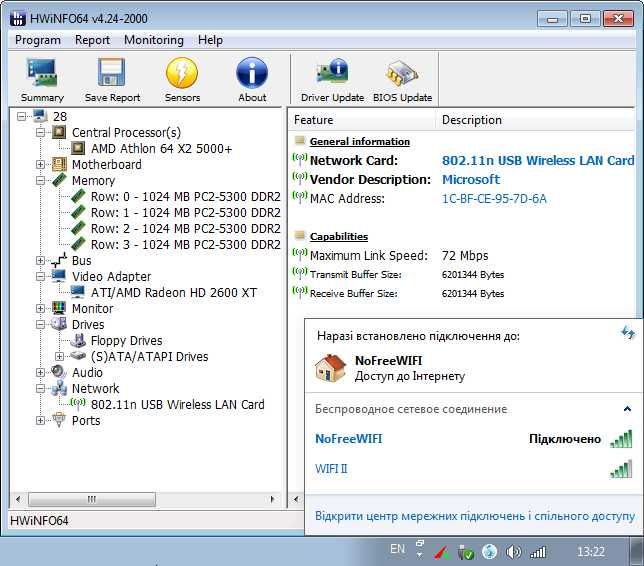Open Sensors lightning bolt icon
Image resolution: width=644 pixels, height=566 pixels.
point(182,73)
